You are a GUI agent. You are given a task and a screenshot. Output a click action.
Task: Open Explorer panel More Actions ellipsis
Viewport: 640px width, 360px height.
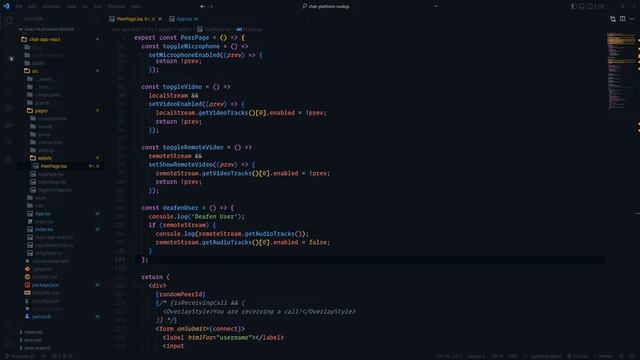[96, 19]
